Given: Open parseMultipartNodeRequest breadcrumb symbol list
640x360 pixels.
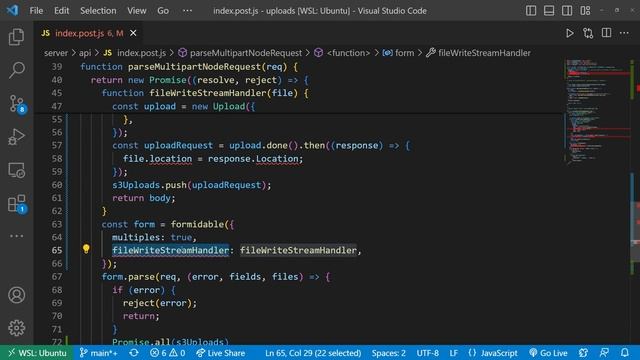Looking at the screenshot, I should click(240, 53).
